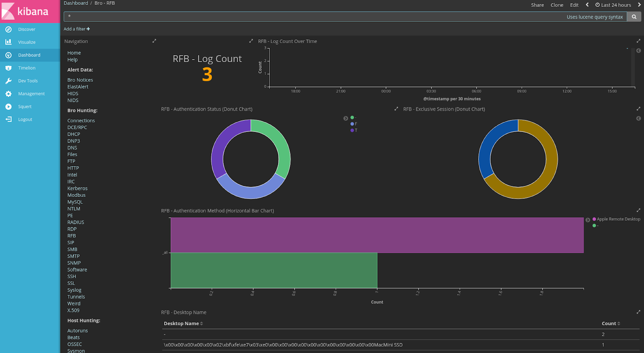Open the Dev Tools wrench icon

pyautogui.click(x=8, y=81)
